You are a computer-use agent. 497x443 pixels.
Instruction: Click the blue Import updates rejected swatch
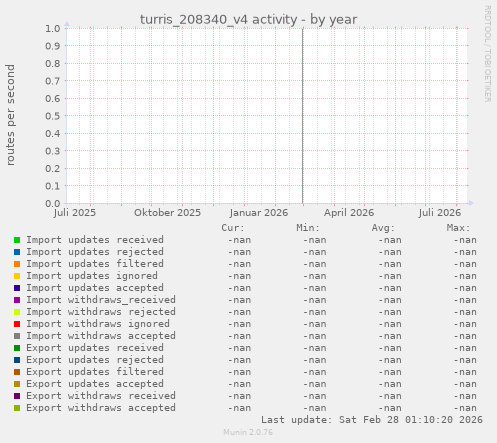(17, 252)
